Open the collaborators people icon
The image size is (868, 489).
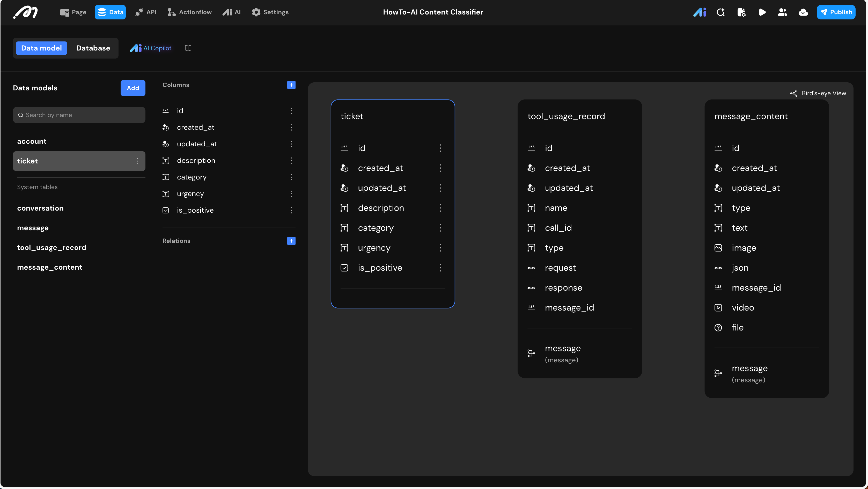(782, 12)
